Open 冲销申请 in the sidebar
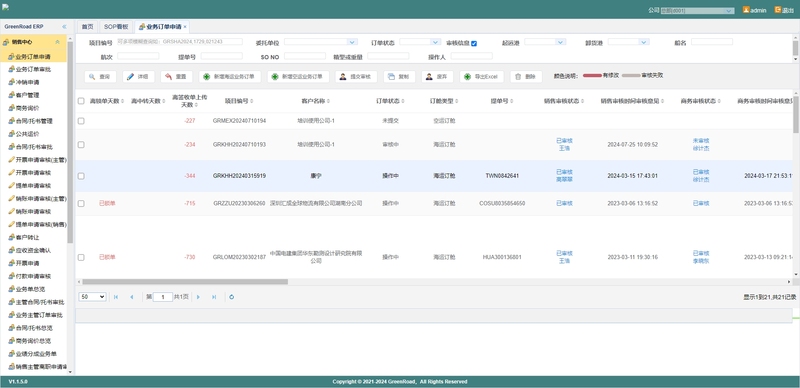Viewport: 800px width, 388px height. 28,82
